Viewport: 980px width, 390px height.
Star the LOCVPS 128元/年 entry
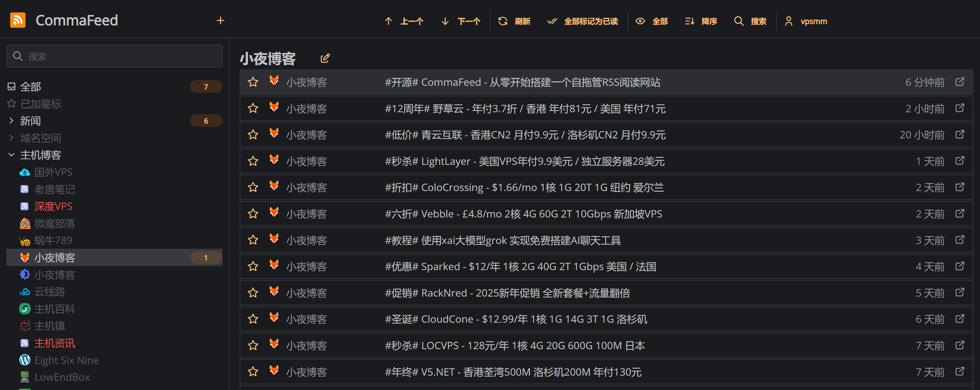click(x=253, y=345)
